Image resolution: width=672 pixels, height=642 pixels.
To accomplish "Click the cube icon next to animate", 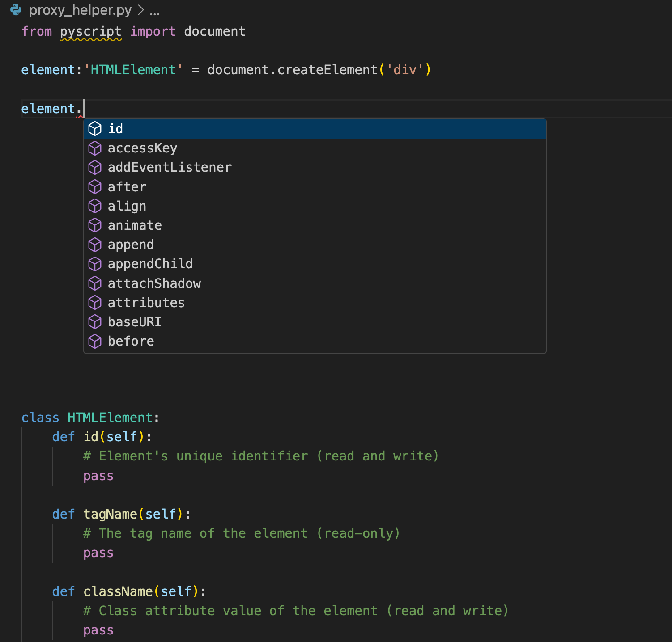I will tap(95, 225).
